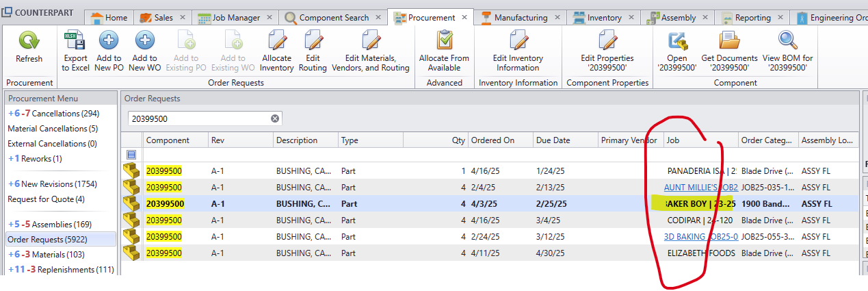Click the Refresh icon in the ribbon
This screenshot has height=291, width=868.
(29, 41)
